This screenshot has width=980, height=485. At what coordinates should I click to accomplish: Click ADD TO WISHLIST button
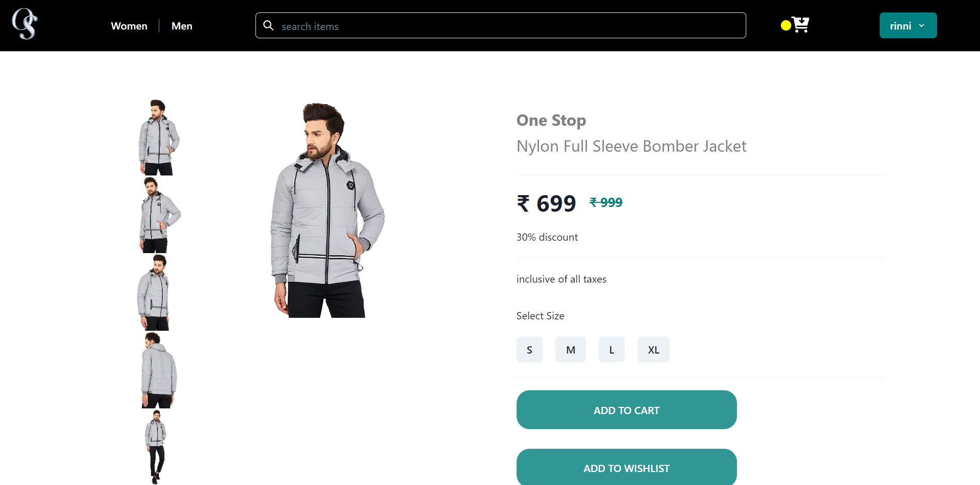pos(626,467)
